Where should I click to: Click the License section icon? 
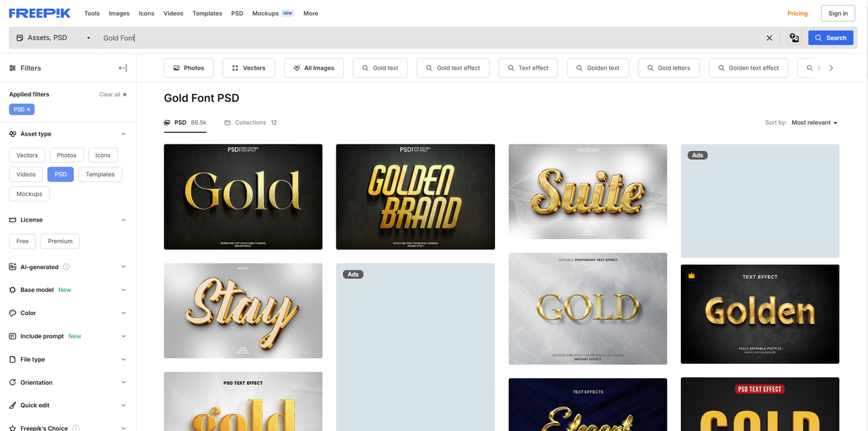(x=13, y=220)
